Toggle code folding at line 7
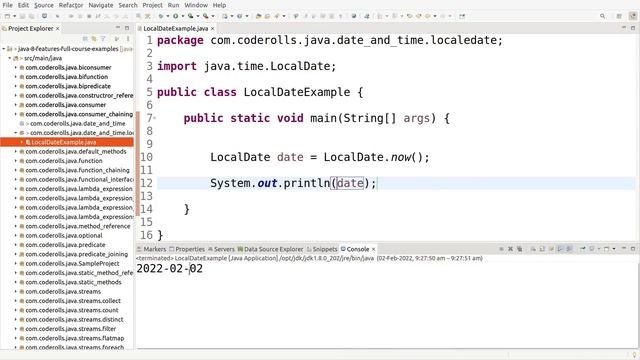This screenshot has width=640, height=360. point(155,118)
